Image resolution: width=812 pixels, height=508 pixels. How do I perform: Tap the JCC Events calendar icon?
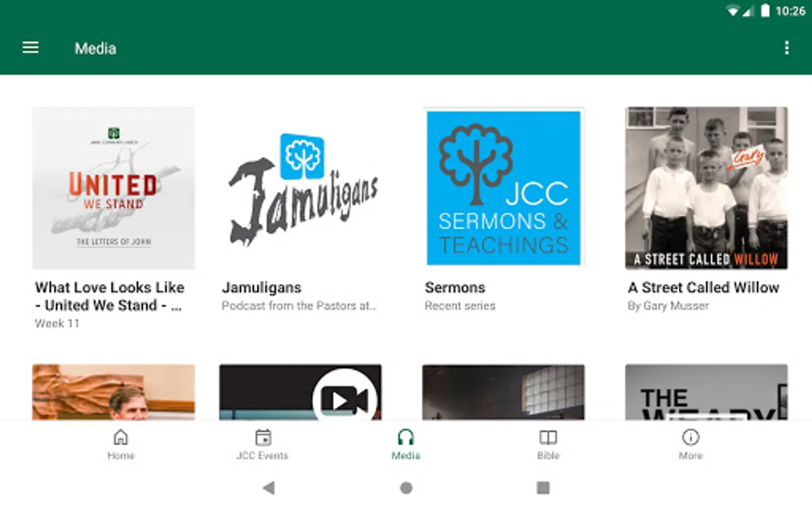click(263, 437)
